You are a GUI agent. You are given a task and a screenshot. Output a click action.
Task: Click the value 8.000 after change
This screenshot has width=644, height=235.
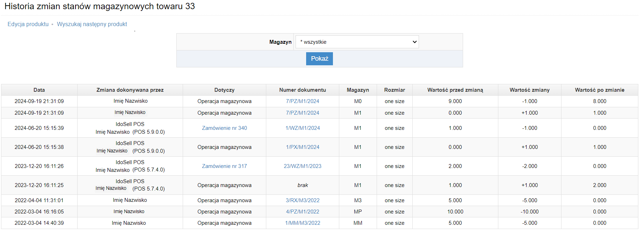pos(600,101)
